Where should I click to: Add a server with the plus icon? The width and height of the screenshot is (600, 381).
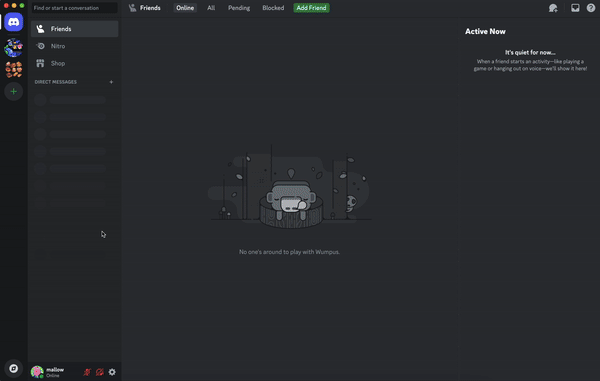pyautogui.click(x=14, y=91)
